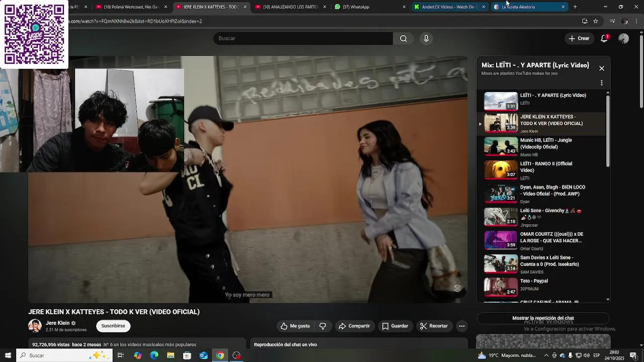The height and width of the screenshot is (362, 644).
Task: Open File Explorer from taskbar
Action: point(171,355)
